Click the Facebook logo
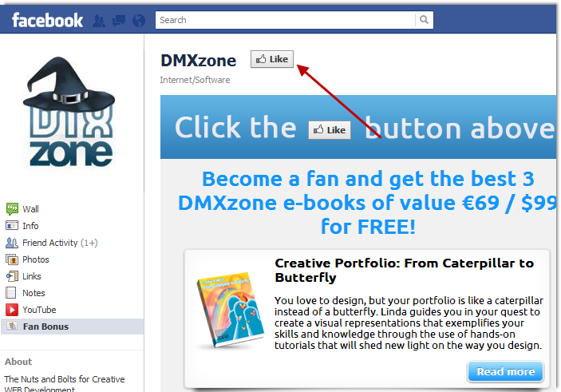Image resolution: width=561 pixels, height=392 pixels. pyautogui.click(x=47, y=21)
